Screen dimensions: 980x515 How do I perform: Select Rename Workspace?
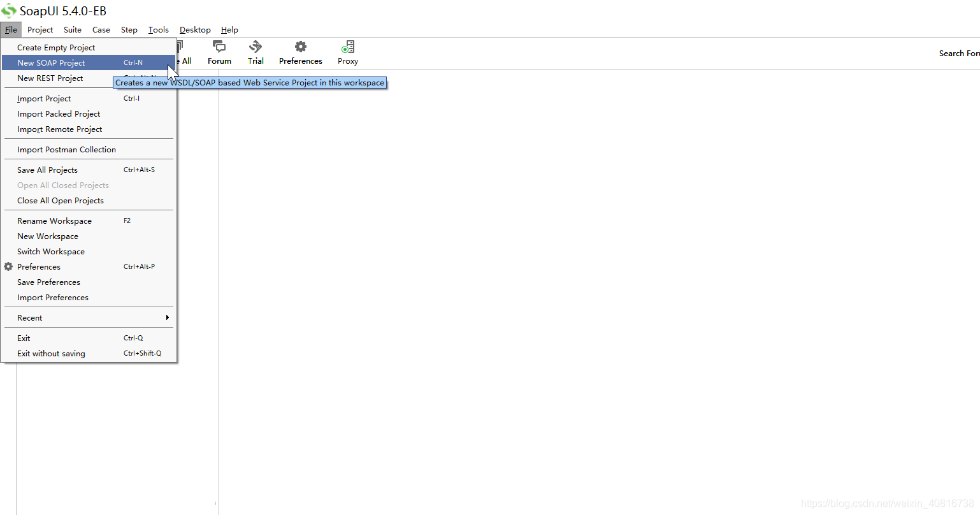tap(89, 221)
